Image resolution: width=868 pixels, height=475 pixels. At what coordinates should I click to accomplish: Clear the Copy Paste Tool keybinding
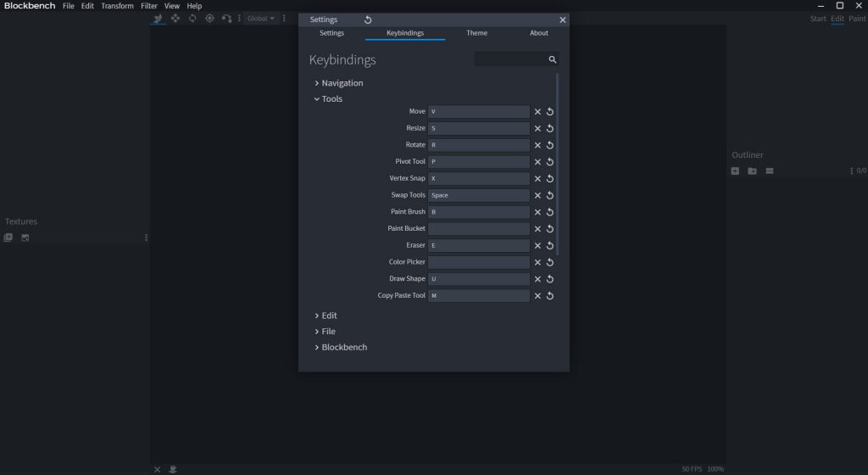pos(537,296)
